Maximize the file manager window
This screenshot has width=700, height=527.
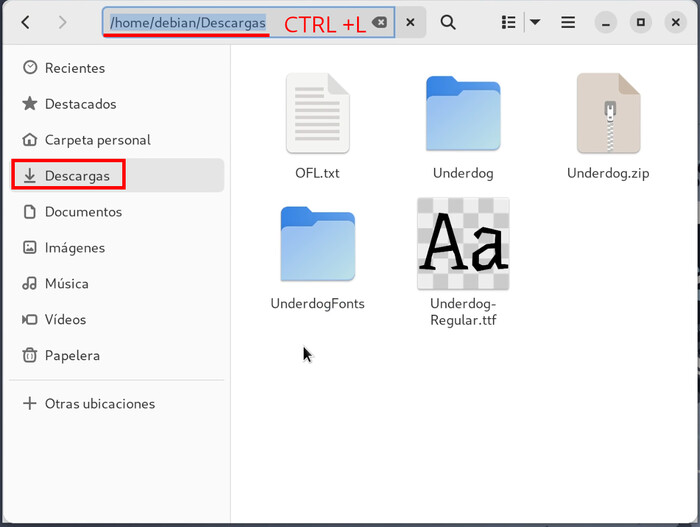641,22
